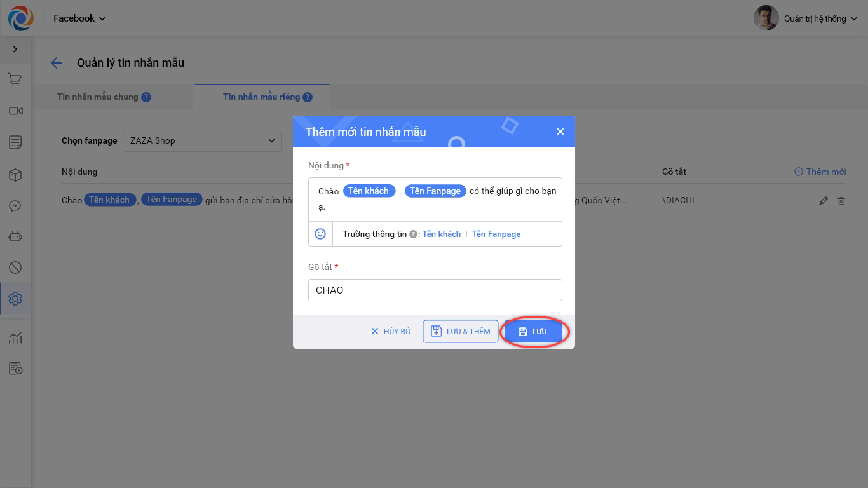The image size is (868, 488).
Task: Click the LƯU & THÊM button
Action: pos(461,331)
